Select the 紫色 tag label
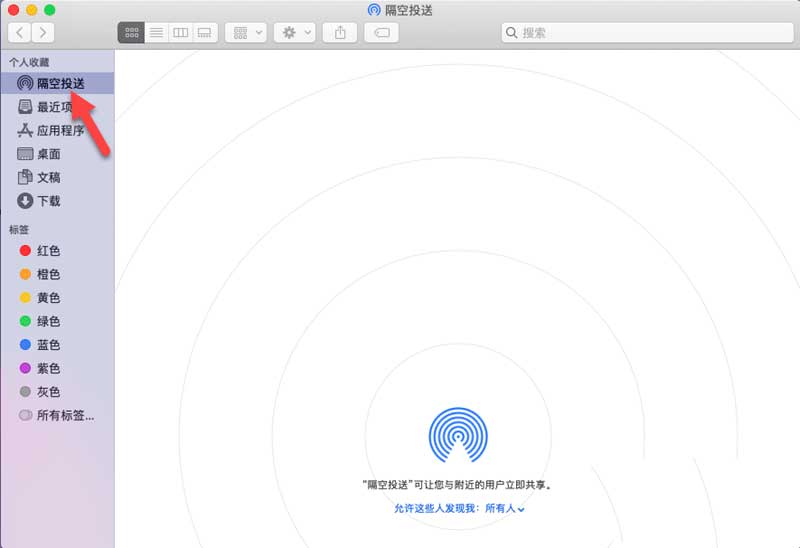 click(48, 368)
